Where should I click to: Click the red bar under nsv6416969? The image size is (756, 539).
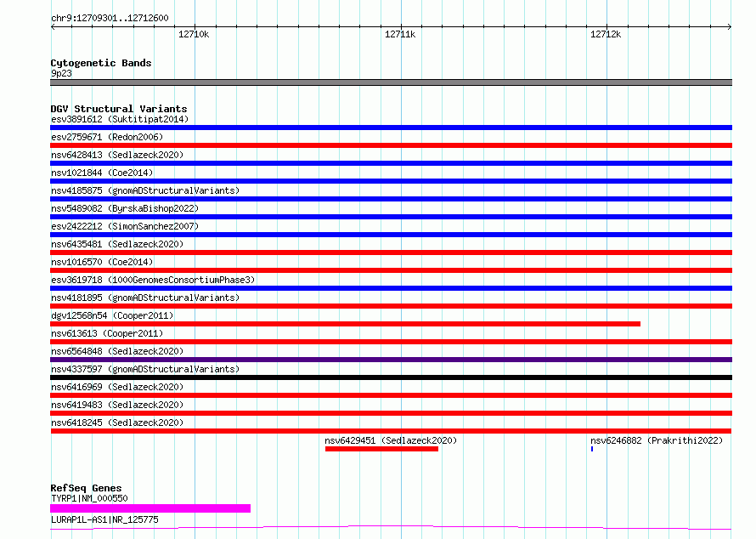click(391, 395)
